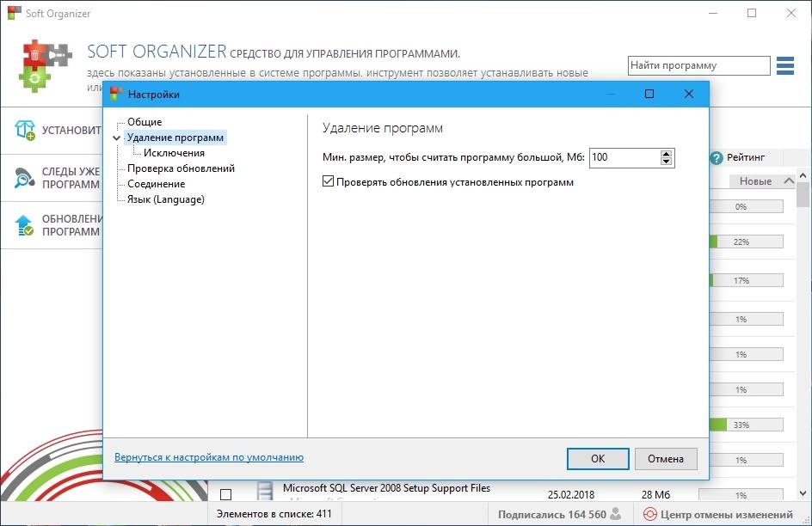812x526 pixels.
Task: Collapse the Новые group header arrow
Action: pos(789,181)
